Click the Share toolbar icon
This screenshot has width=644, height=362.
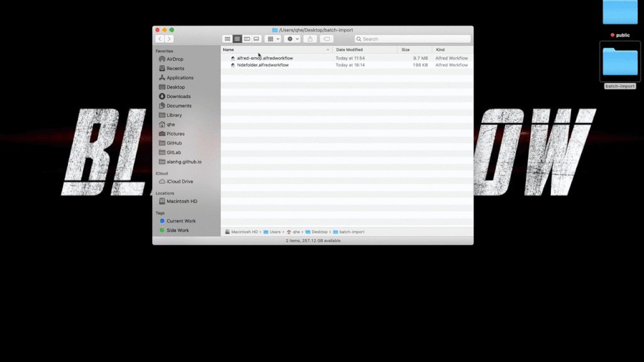click(309, 39)
